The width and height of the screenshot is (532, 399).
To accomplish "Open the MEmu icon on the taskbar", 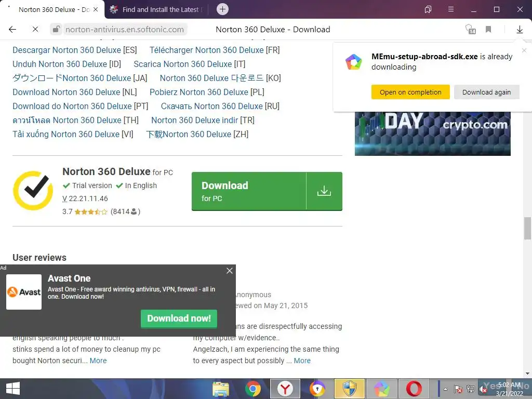I will coord(382,389).
